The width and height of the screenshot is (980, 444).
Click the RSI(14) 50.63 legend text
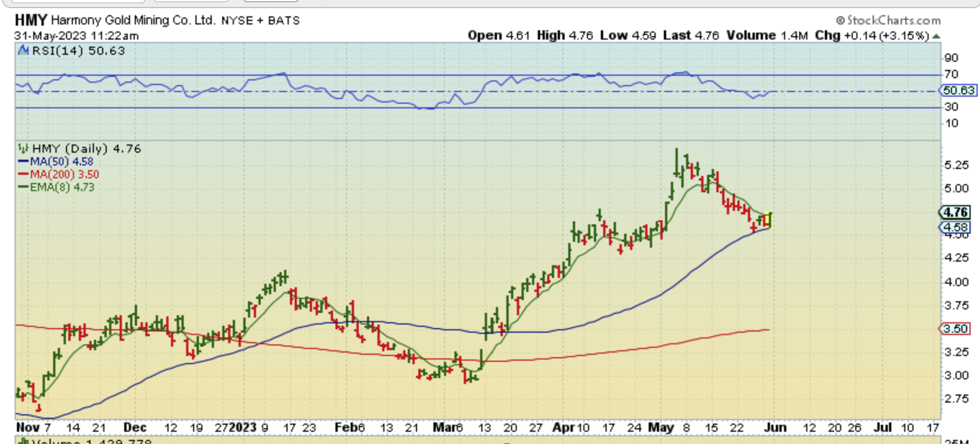point(78,51)
